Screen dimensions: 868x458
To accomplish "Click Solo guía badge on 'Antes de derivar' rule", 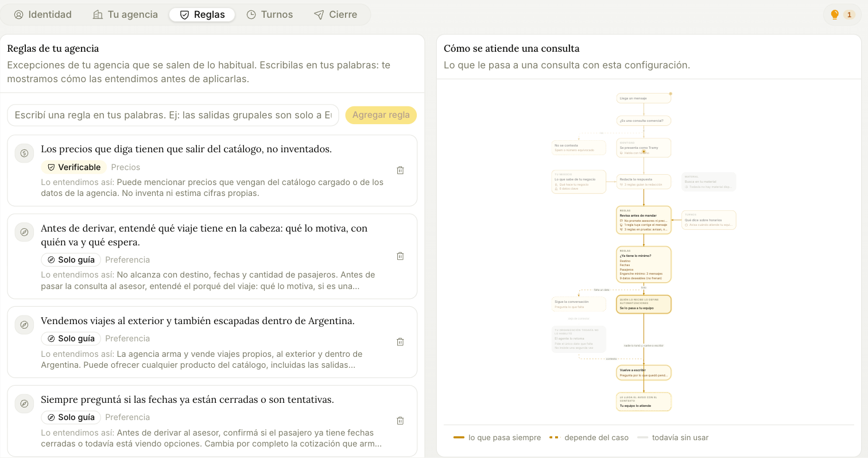I will coord(71,260).
